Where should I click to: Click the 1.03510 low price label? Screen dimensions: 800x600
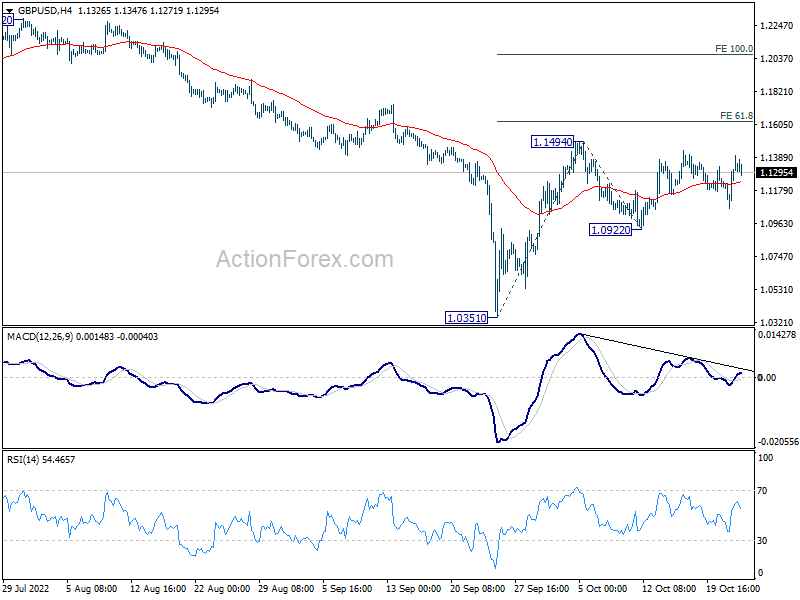point(467,318)
